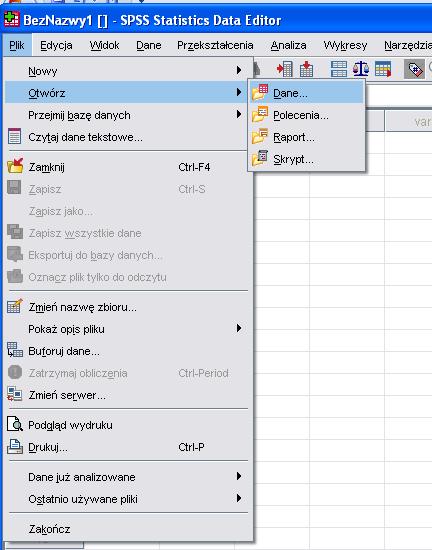432x550 pixels.
Task: Click the var column header
Action: 409,121
